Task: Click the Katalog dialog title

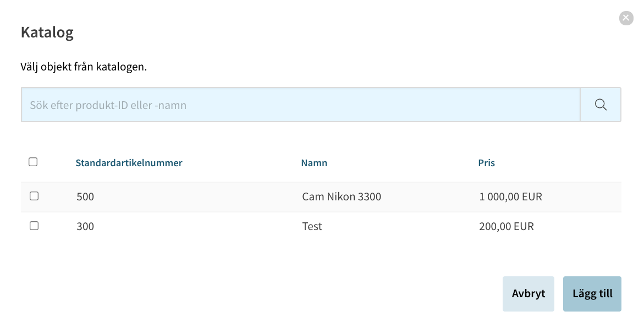Action: 47,32
